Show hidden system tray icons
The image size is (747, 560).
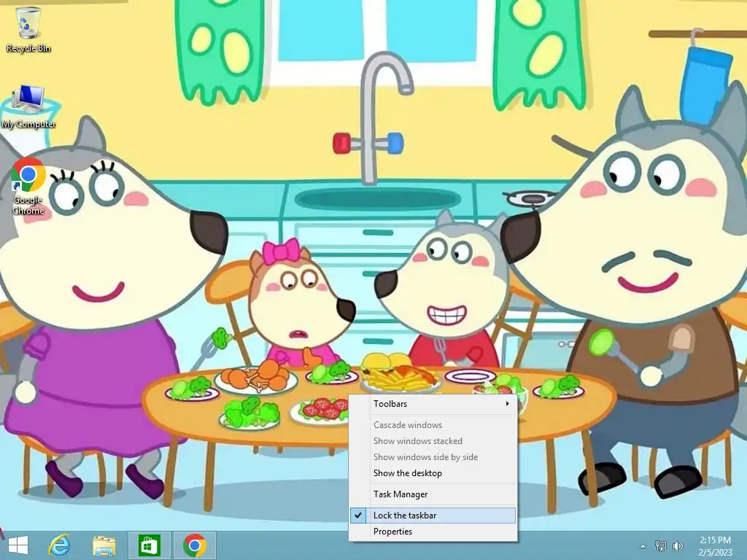tap(643, 546)
